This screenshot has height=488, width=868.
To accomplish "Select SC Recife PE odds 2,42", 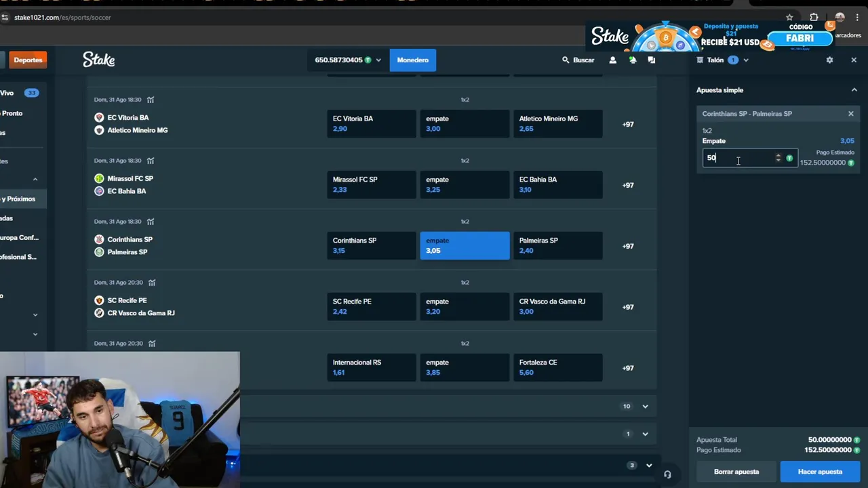I will pos(371,306).
